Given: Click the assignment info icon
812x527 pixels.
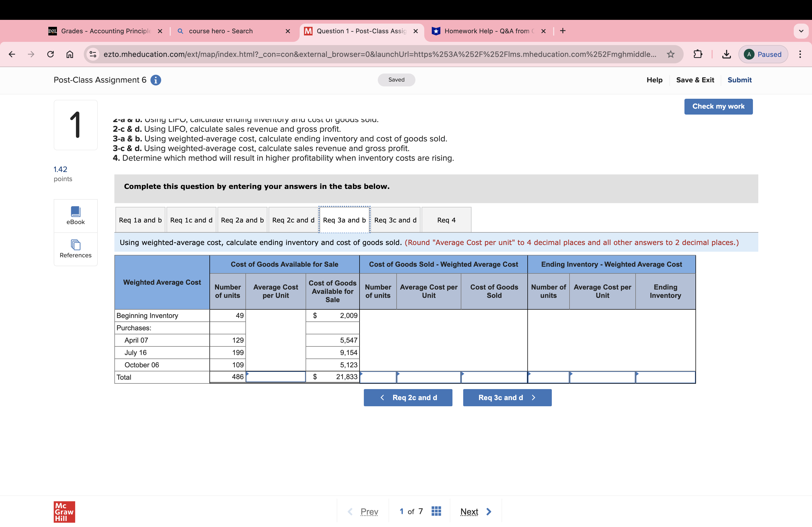Looking at the screenshot, I should tap(155, 80).
